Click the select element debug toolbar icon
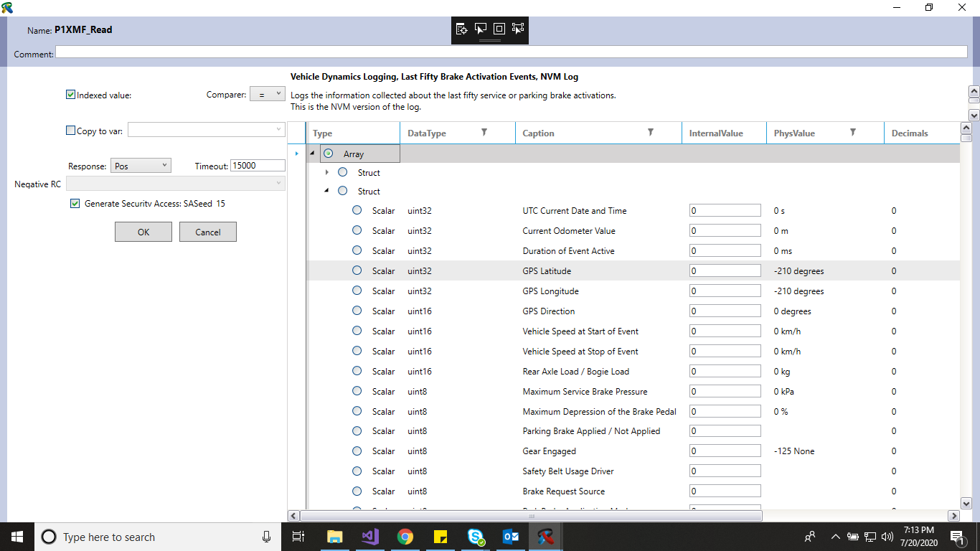Image resolution: width=980 pixels, height=551 pixels. (x=481, y=29)
